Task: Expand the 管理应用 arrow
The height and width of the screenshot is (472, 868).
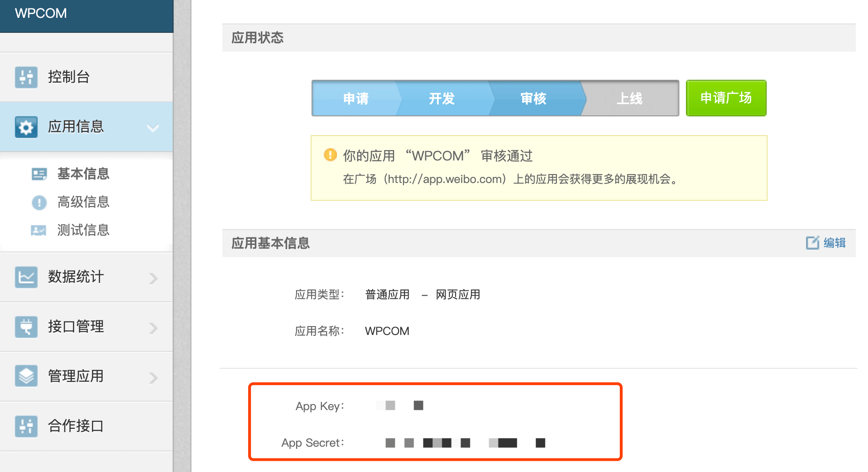Action: pyautogui.click(x=153, y=378)
